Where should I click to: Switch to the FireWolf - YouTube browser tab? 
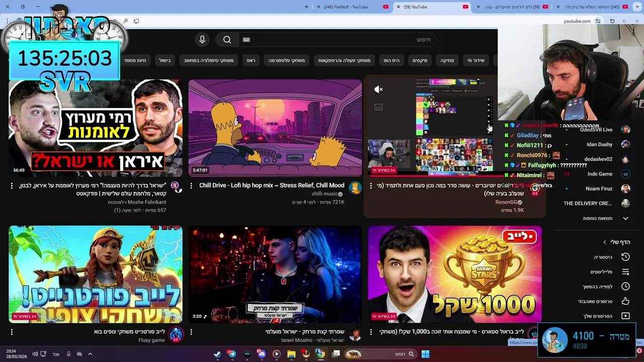352,7
